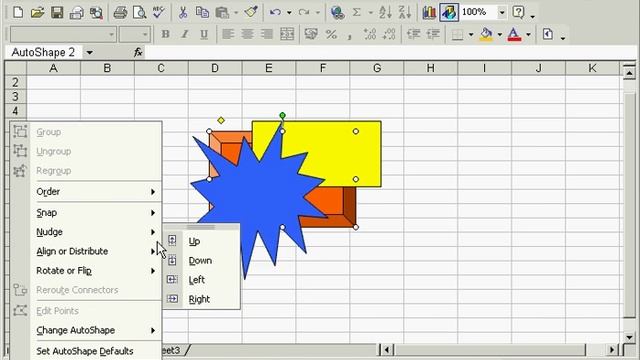This screenshot has width=640, height=360.
Task: Select column H header
Action: pyautogui.click(x=431, y=68)
